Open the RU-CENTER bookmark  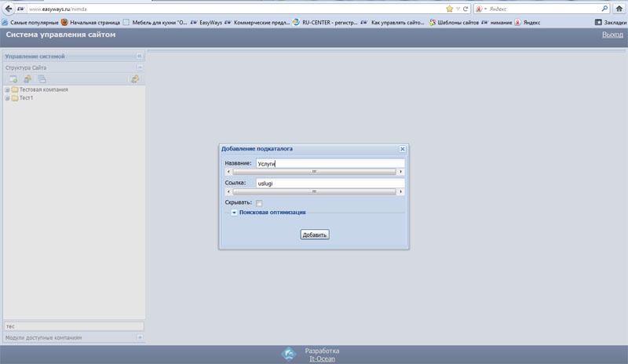pyautogui.click(x=325, y=23)
